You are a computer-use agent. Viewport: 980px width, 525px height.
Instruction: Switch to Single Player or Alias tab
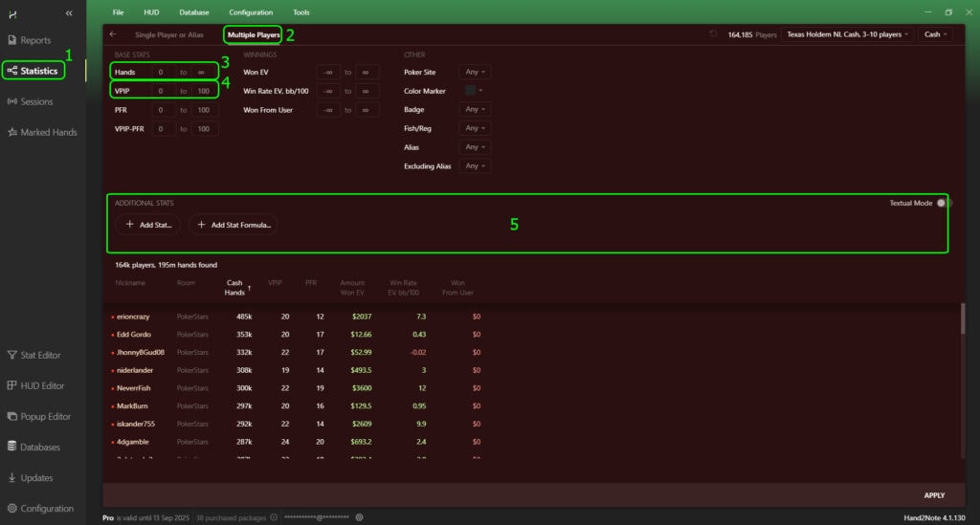tap(168, 34)
